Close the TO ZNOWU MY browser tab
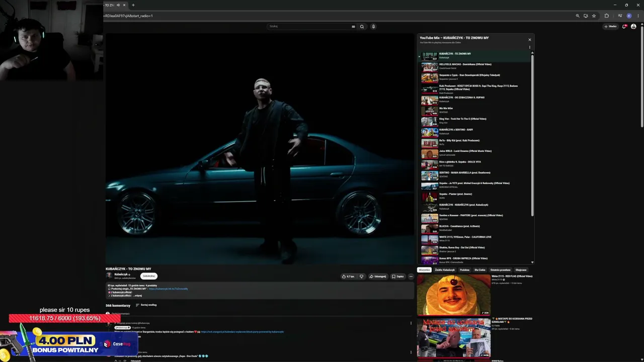644x362 pixels. 124,5
